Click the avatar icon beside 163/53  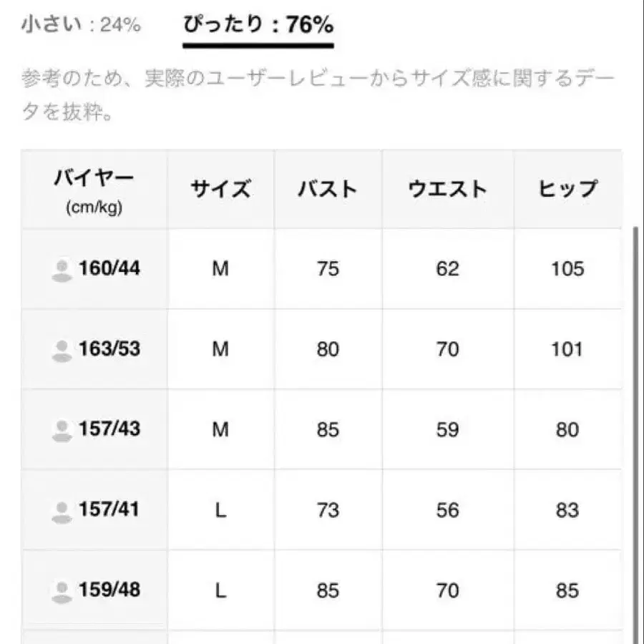pyautogui.click(x=62, y=350)
